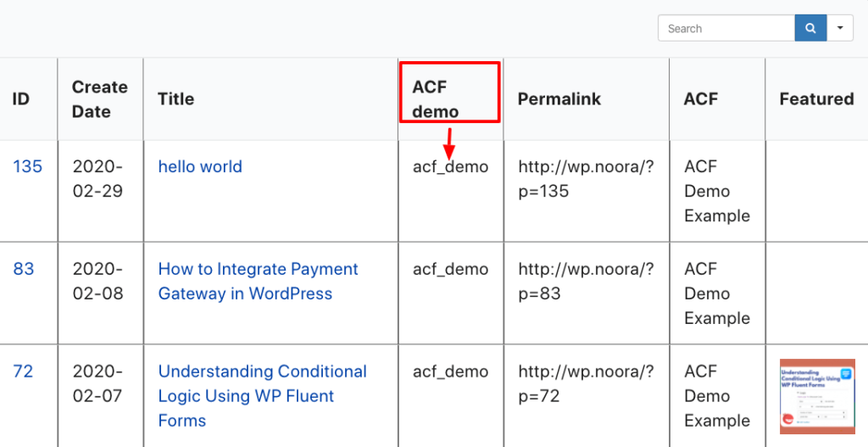Open the "hello world" post title

pos(200,166)
